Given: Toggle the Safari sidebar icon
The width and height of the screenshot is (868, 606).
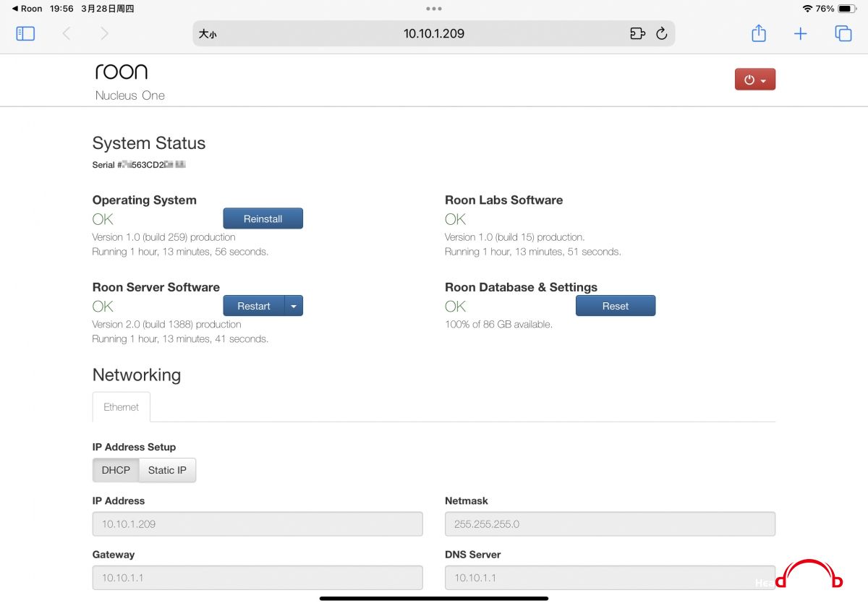Looking at the screenshot, I should click(25, 33).
